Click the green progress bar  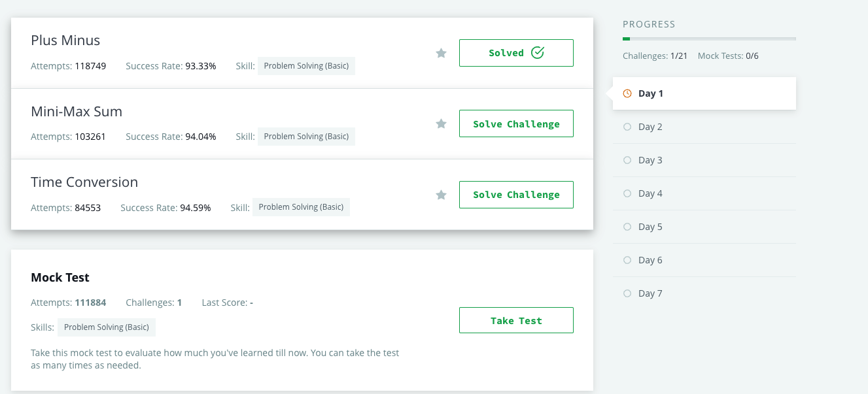click(x=627, y=39)
